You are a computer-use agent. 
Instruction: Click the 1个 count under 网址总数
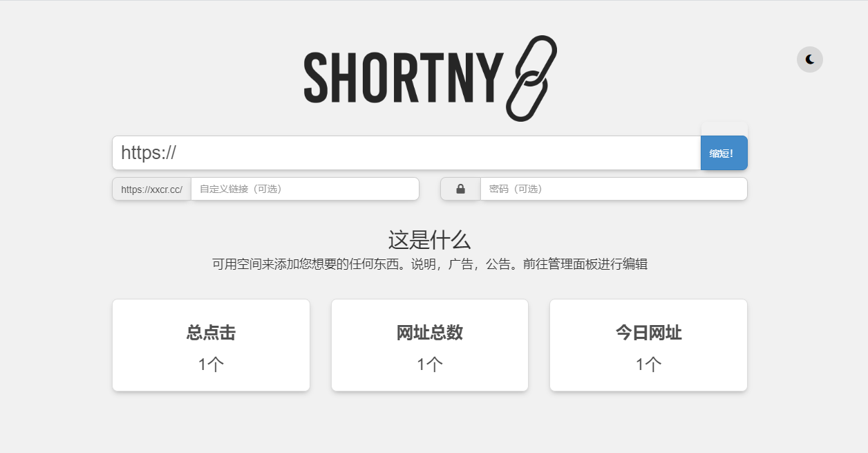pyautogui.click(x=430, y=364)
